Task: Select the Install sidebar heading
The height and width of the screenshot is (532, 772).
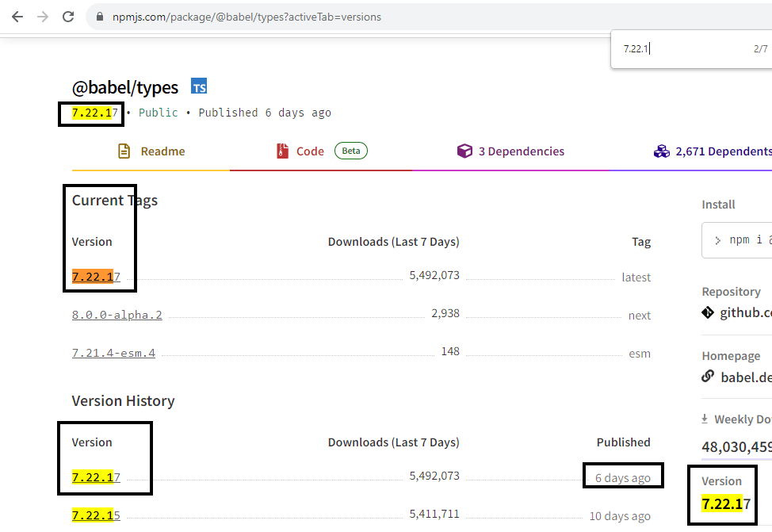Action: click(x=718, y=205)
